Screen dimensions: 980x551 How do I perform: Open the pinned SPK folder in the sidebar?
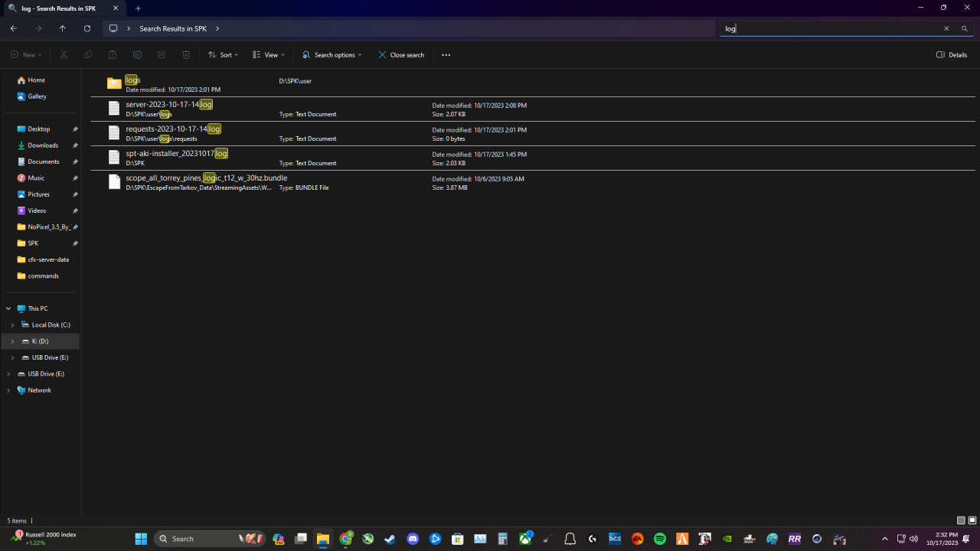tap(33, 243)
